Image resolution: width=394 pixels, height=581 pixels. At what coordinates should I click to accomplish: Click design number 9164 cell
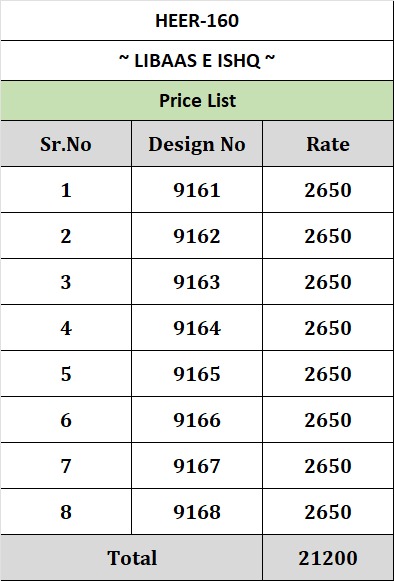coord(197,328)
